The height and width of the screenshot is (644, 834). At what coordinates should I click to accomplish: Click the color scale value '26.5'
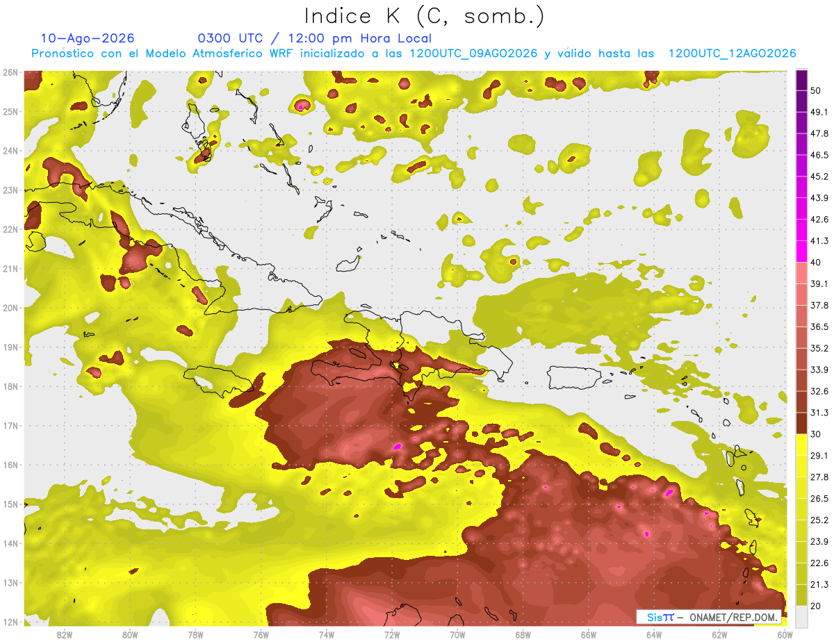tap(819, 499)
